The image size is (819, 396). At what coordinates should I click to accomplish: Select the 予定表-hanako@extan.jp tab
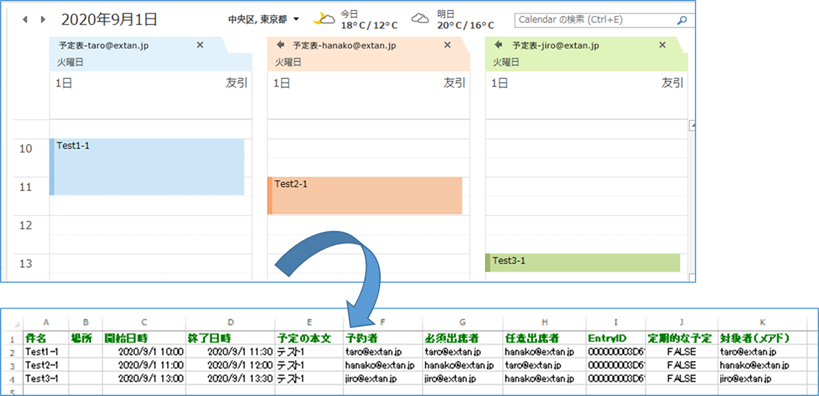344,45
